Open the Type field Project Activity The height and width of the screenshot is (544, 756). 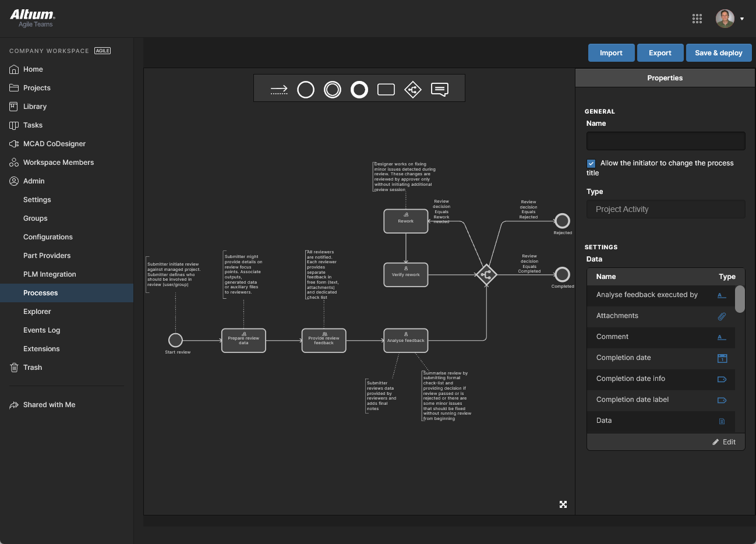(x=665, y=209)
